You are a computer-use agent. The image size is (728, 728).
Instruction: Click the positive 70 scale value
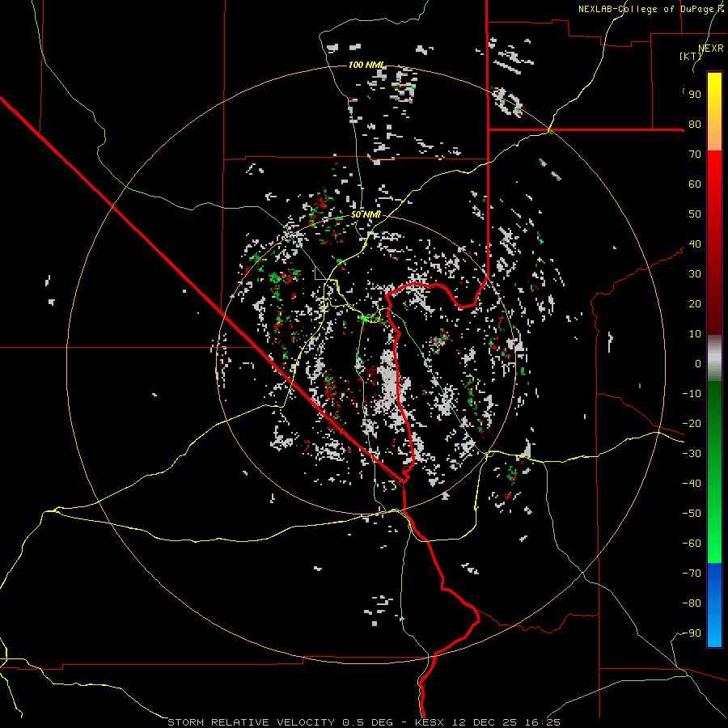tap(695, 154)
